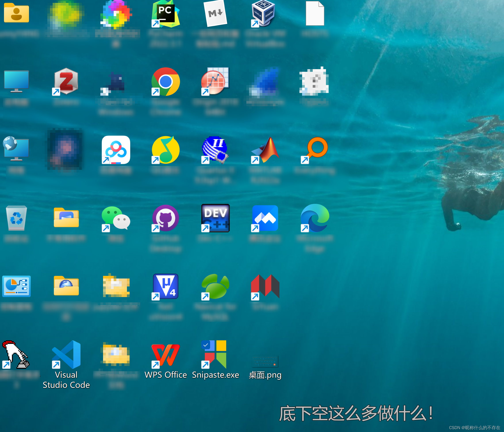Open the WeChat shortcut
Screen dimensions: 504x432
pyautogui.click(x=116, y=218)
